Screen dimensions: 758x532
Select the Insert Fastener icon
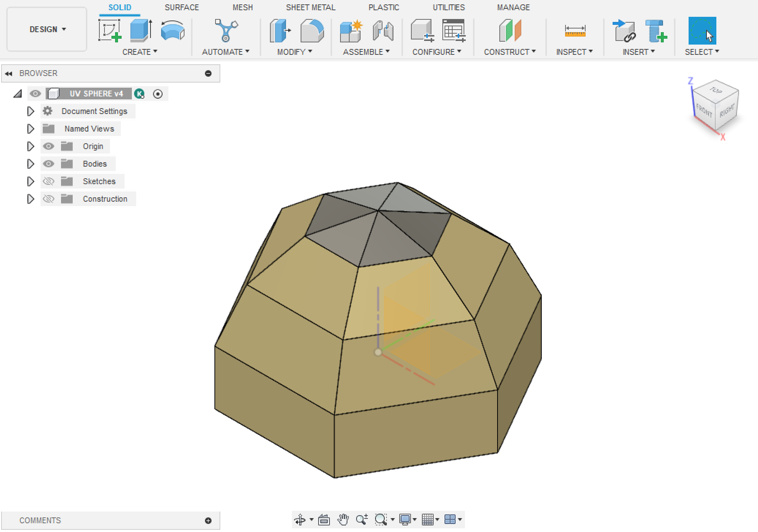[x=656, y=30]
